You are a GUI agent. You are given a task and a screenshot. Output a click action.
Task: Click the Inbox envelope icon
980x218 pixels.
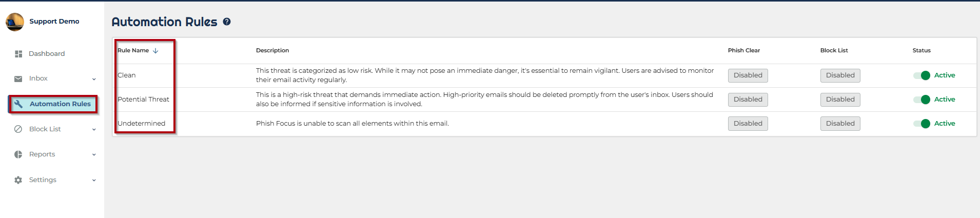pos(18,78)
